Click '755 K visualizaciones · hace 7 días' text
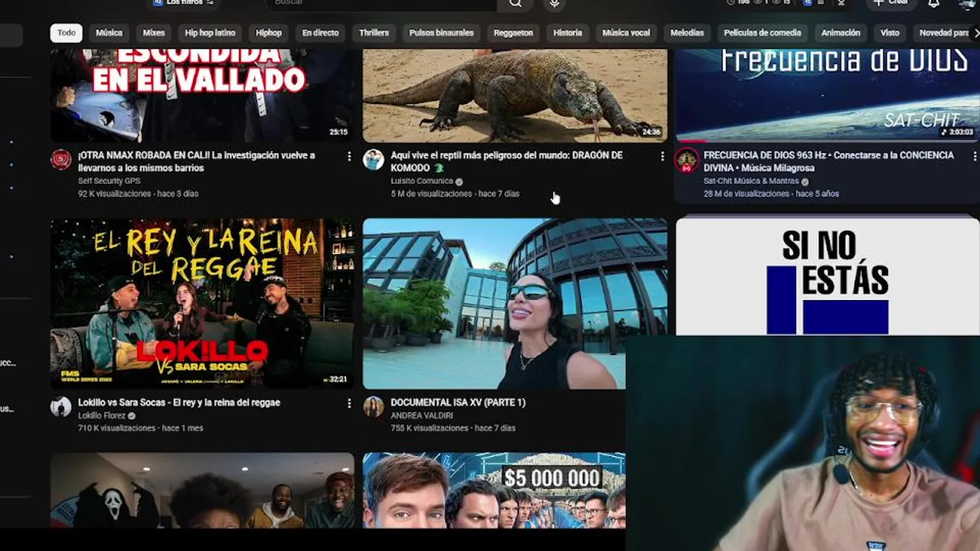 (x=452, y=429)
